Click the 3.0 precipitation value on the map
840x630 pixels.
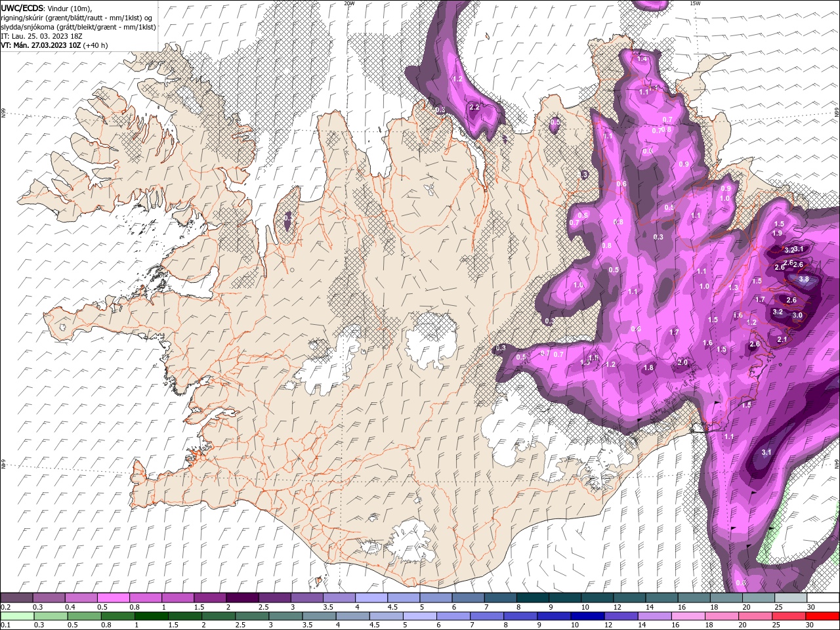[797, 315]
